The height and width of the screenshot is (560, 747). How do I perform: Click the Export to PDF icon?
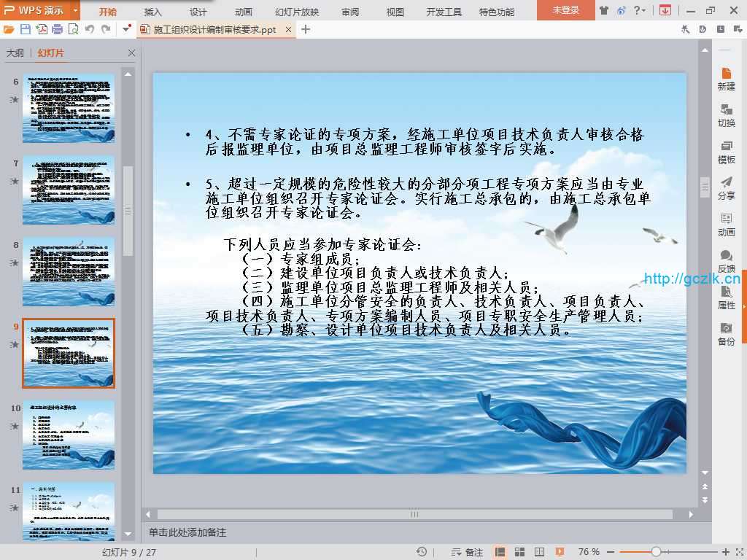click(42, 29)
